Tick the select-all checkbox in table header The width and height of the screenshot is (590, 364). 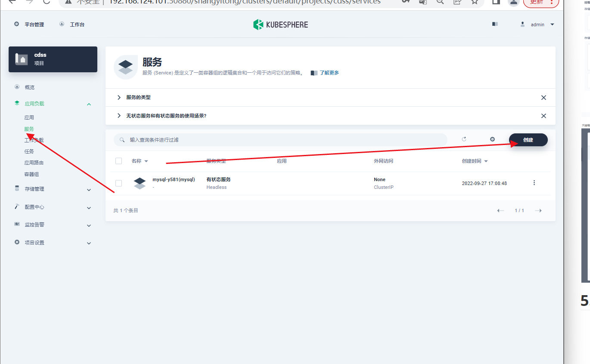click(x=119, y=161)
